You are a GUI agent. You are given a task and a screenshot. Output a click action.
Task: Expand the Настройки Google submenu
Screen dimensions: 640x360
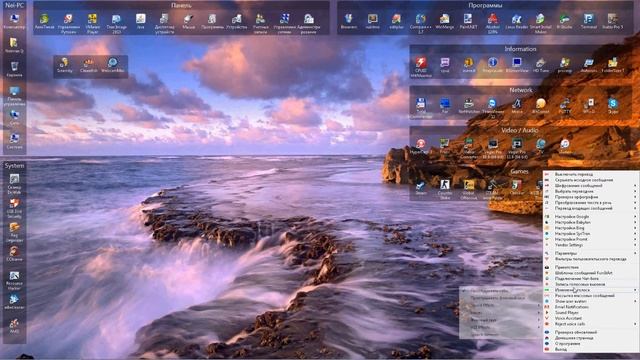pyautogui.click(x=591, y=217)
